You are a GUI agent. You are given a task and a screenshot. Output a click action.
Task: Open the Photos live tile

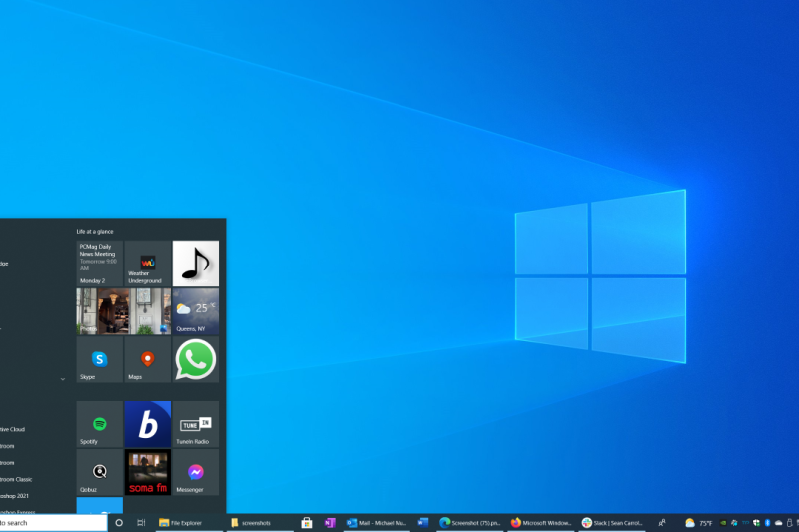coord(123,311)
